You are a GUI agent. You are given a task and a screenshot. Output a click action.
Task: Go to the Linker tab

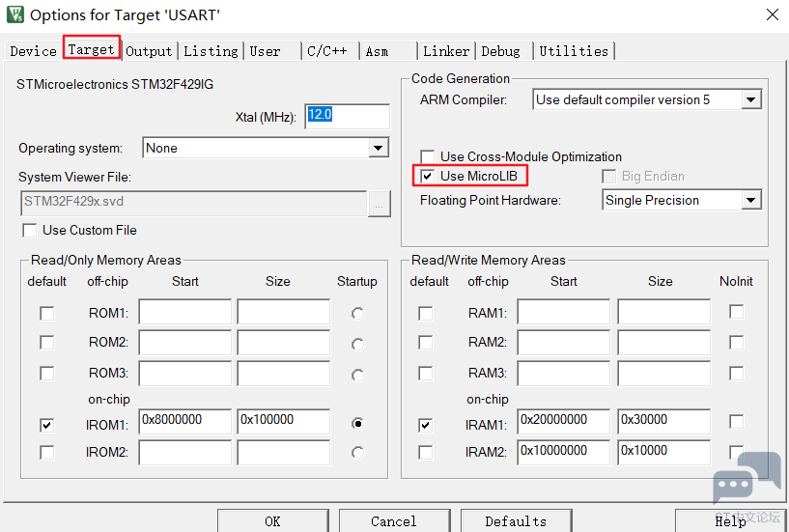pos(446,51)
